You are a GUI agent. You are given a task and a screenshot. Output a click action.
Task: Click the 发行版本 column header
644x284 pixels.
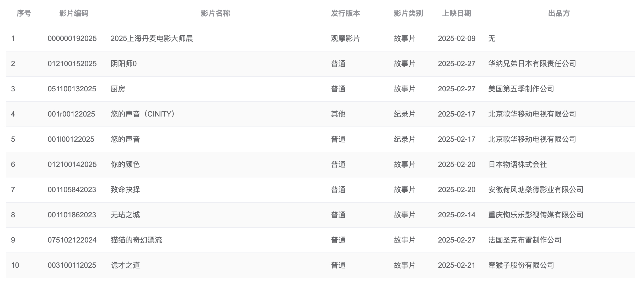[x=345, y=13]
